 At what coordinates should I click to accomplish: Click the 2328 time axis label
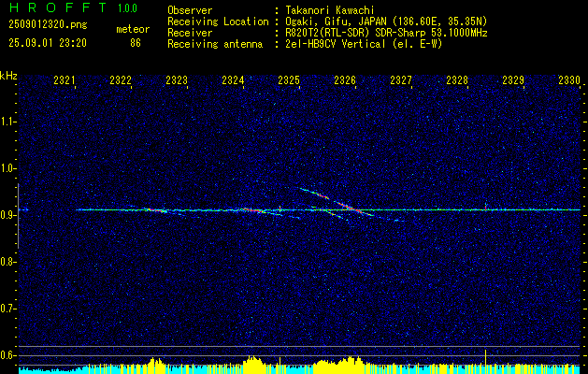click(x=457, y=80)
